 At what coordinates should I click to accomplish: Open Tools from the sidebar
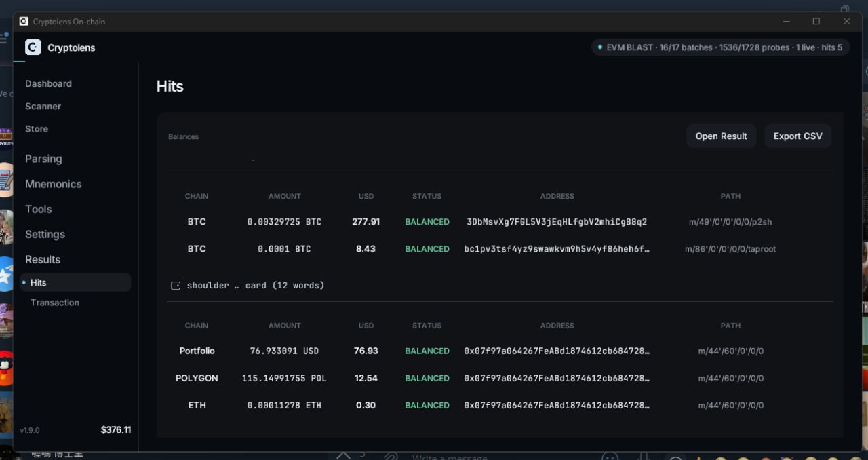[x=38, y=209]
